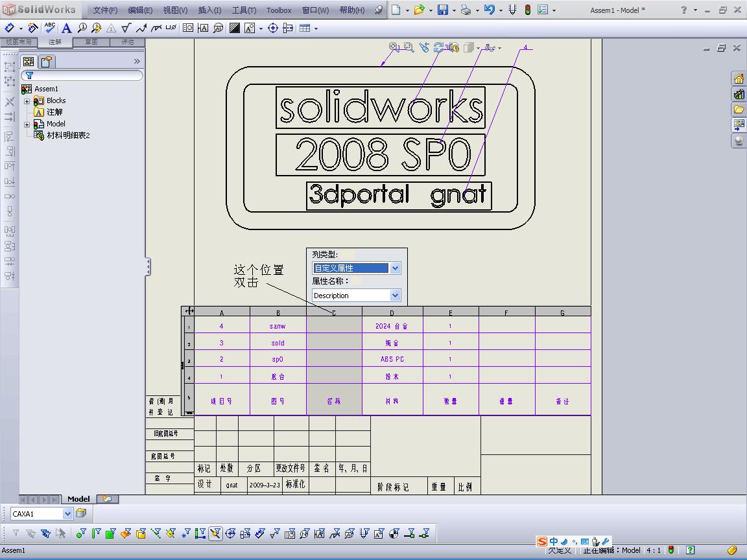The width and height of the screenshot is (747, 560).
Task: Open the 帮助(H) menu
Action: [x=351, y=10]
